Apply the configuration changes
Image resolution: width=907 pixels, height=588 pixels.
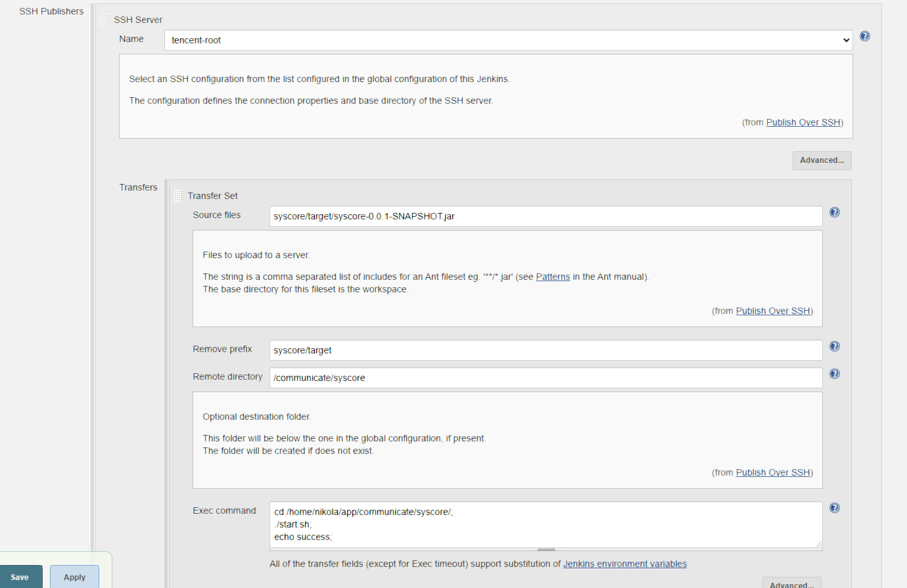click(x=74, y=577)
